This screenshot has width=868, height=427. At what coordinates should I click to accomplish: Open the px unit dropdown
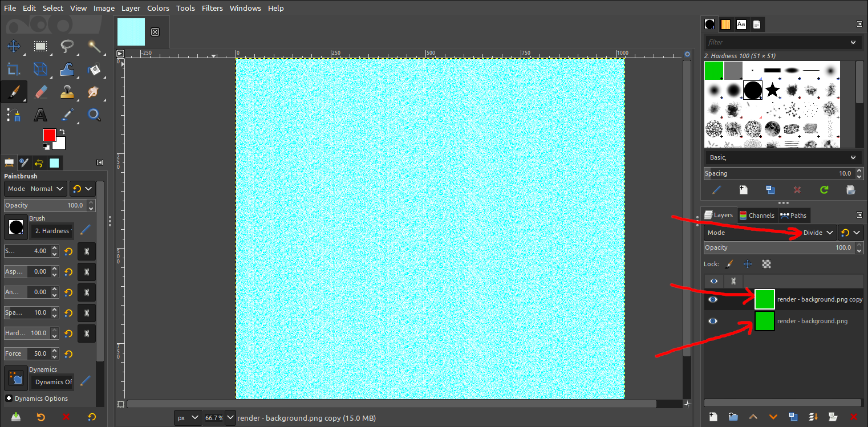[188, 418]
